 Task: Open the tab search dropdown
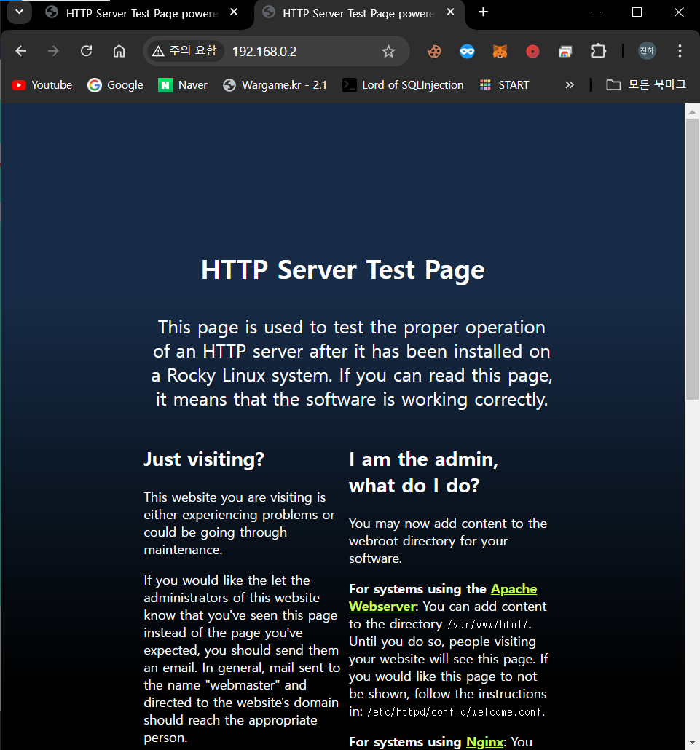pyautogui.click(x=19, y=12)
